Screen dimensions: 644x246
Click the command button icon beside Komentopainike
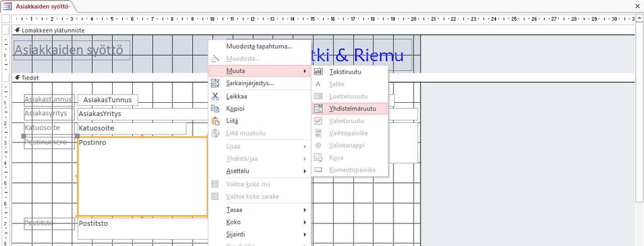pyautogui.click(x=319, y=170)
